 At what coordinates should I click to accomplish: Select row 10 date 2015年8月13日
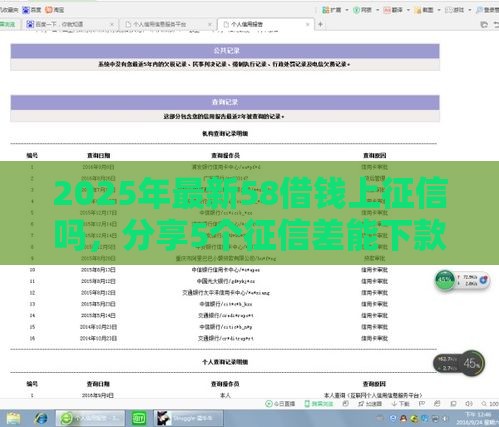98,270
